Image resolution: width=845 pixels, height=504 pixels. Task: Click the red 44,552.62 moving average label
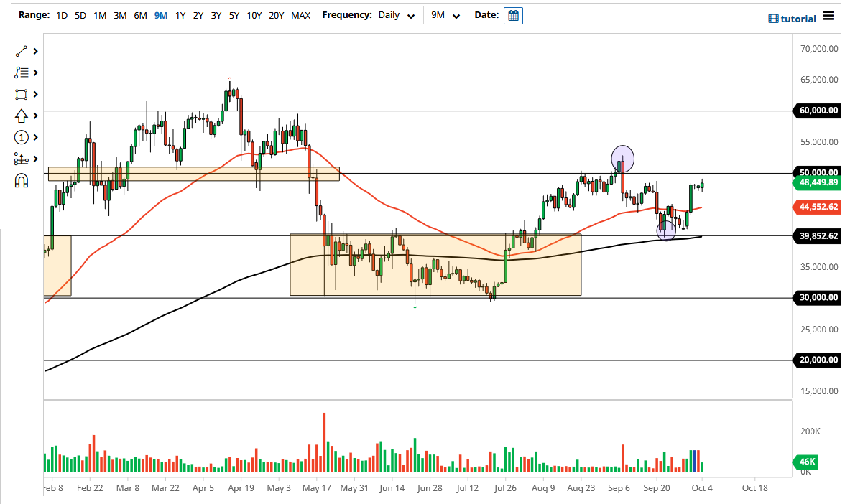coord(816,207)
